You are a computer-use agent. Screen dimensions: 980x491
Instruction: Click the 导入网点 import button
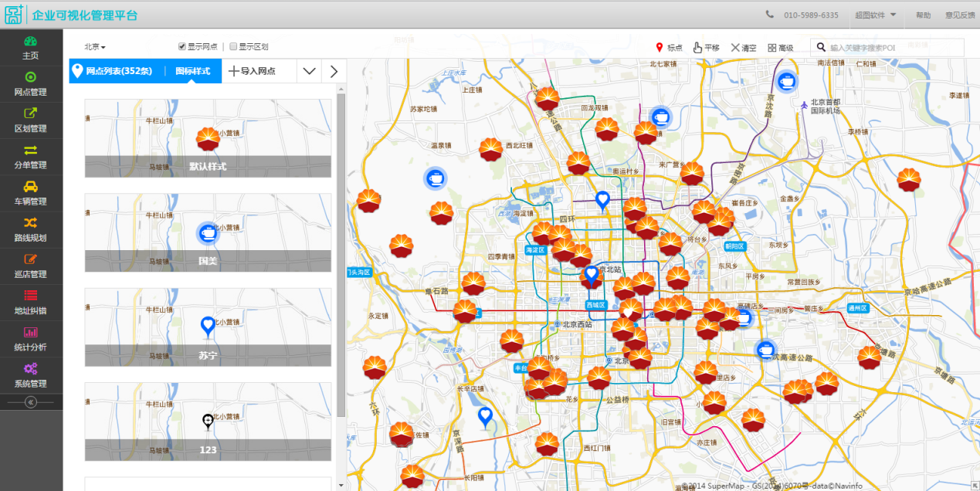click(x=253, y=71)
